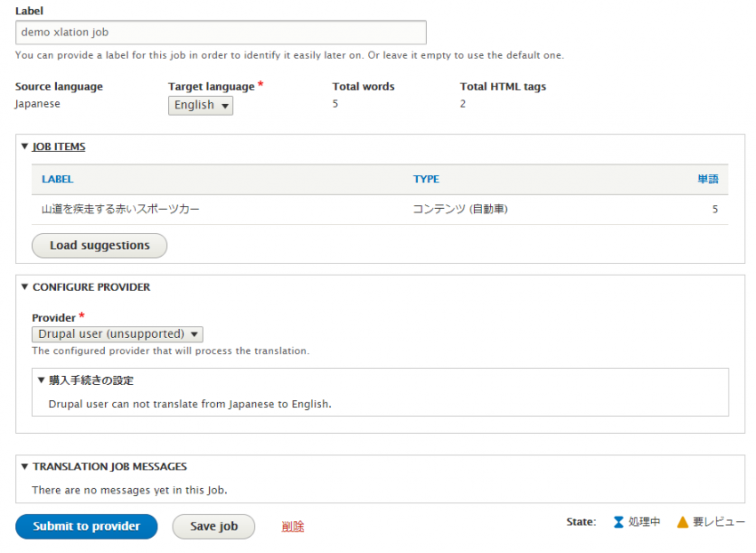Collapse the Translation Job Messages section
This screenshot has width=756, height=553.
pyautogui.click(x=25, y=467)
